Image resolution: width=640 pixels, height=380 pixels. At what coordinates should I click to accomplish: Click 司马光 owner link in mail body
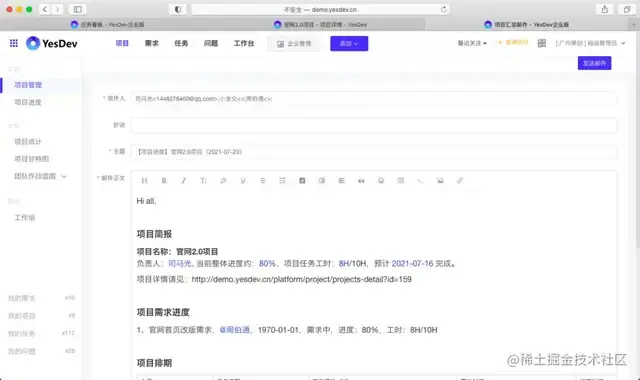180,264
